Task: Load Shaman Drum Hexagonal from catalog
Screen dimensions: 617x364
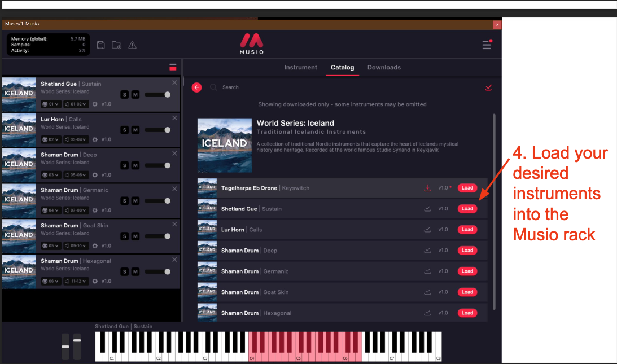Action: point(467,313)
